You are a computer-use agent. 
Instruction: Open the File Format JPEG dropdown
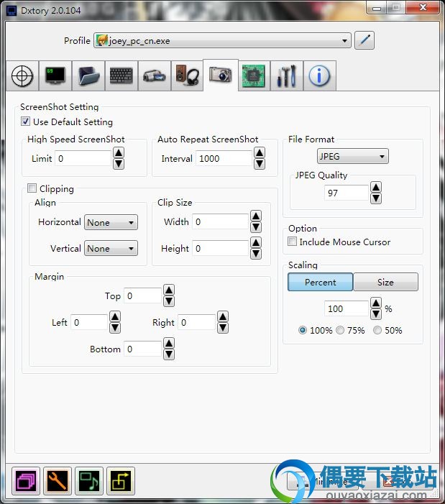tap(352, 156)
